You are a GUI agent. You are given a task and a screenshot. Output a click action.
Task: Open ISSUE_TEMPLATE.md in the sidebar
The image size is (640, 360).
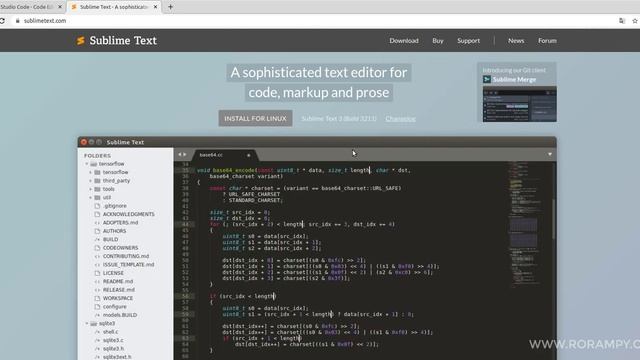pyautogui.click(x=129, y=264)
